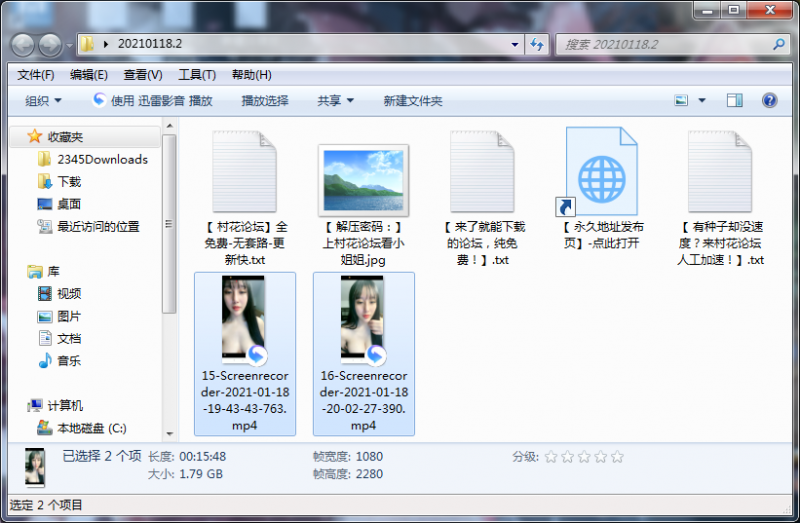Click 新建文件夹 button
The width and height of the screenshot is (800, 523).
(412, 101)
